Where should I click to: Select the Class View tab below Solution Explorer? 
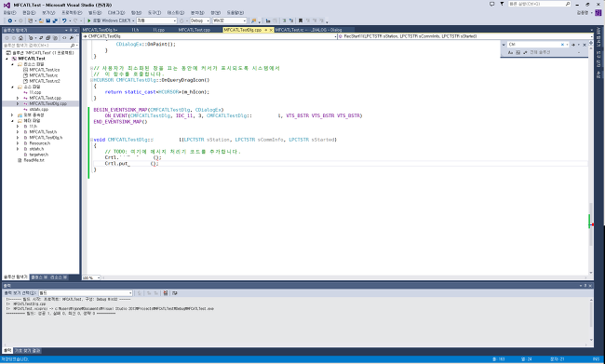(39, 277)
